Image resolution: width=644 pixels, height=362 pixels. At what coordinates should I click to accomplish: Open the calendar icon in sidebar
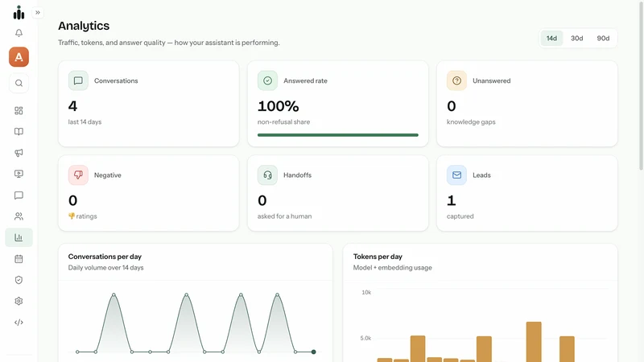19,259
